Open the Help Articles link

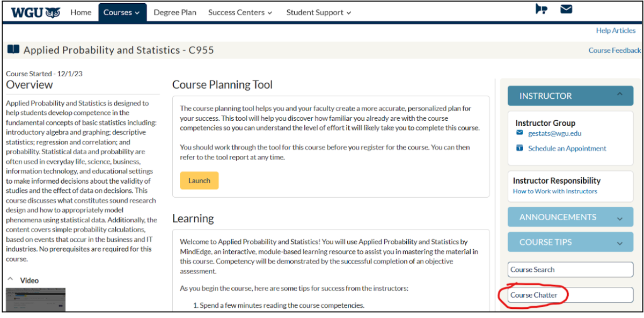pyautogui.click(x=616, y=31)
